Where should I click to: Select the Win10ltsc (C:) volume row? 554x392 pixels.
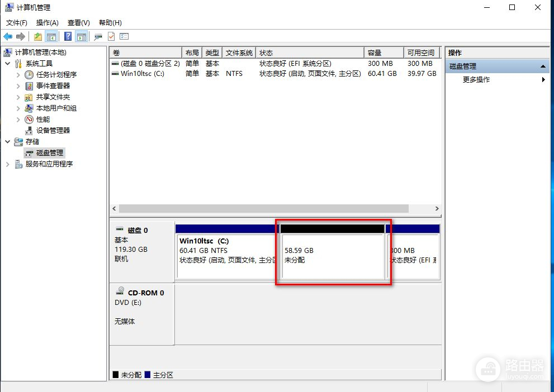pos(275,74)
